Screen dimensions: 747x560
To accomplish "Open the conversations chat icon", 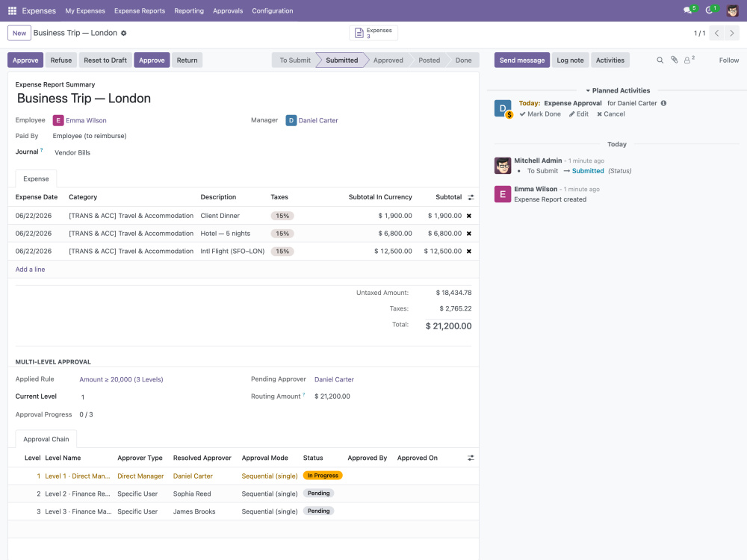I will point(687,10).
